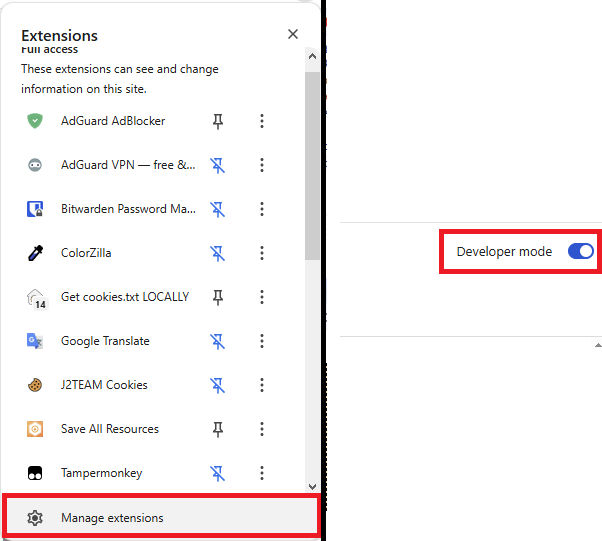Open more options for AdGuard VPN
602x541 pixels.
pyautogui.click(x=262, y=165)
